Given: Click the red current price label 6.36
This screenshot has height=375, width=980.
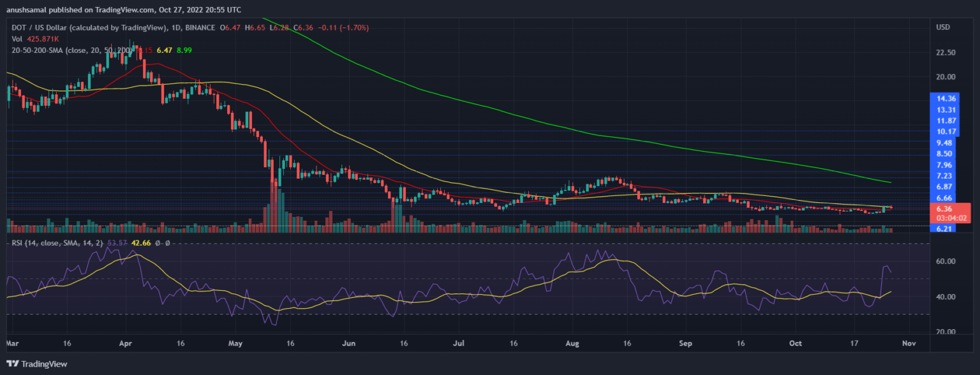Looking at the screenshot, I should (944, 209).
